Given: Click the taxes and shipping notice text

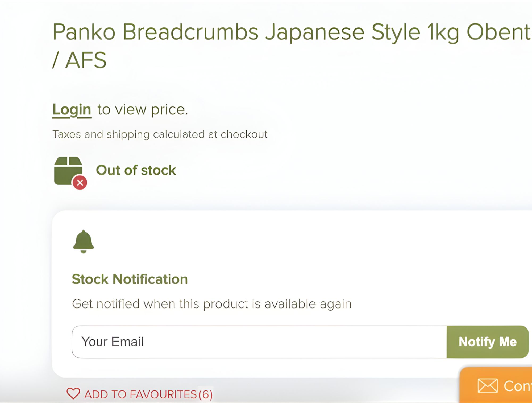Looking at the screenshot, I should pos(160,134).
